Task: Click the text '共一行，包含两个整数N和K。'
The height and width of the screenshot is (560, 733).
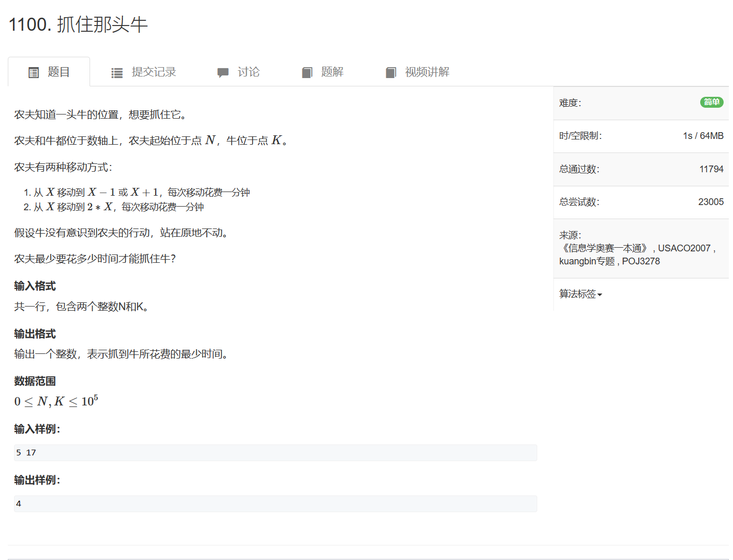Action: (82, 307)
